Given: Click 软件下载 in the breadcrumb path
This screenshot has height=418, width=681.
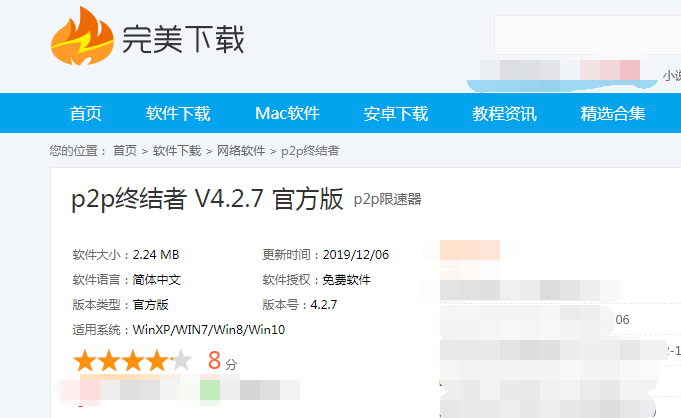Looking at the screenshot, I should pos(177,151).
